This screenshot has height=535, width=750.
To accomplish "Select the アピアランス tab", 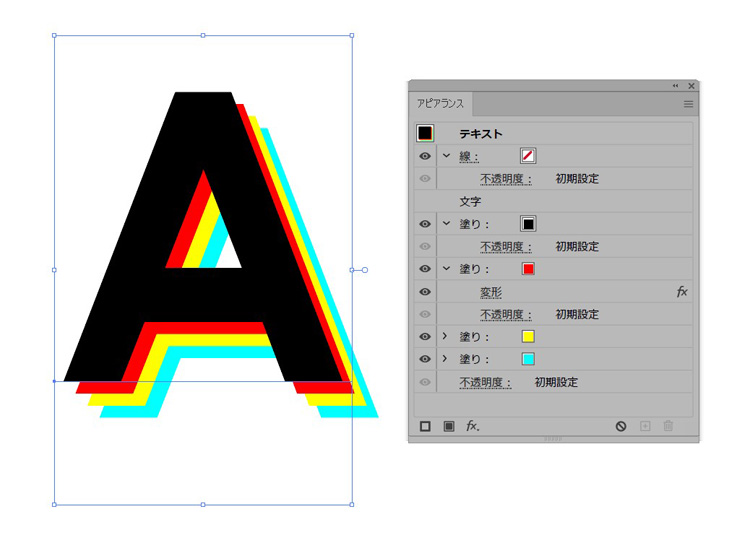I will (440, 103).
